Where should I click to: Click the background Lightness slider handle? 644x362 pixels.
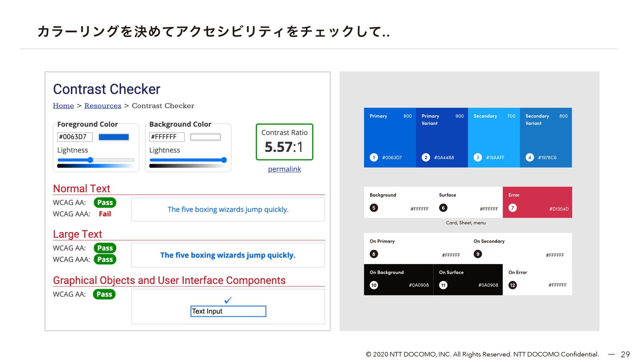[224, 160]
